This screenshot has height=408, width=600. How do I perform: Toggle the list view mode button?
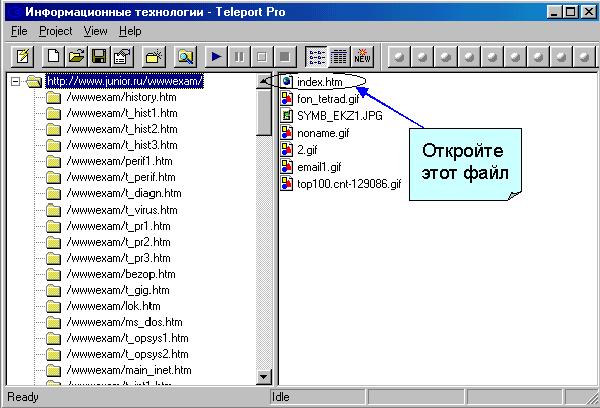pos(316,56)
